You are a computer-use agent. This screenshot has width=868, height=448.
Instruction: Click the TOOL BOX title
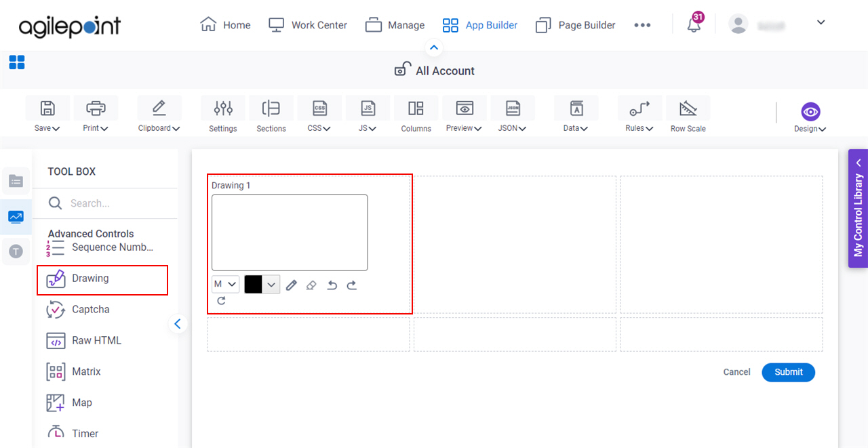tap(71, 171)
